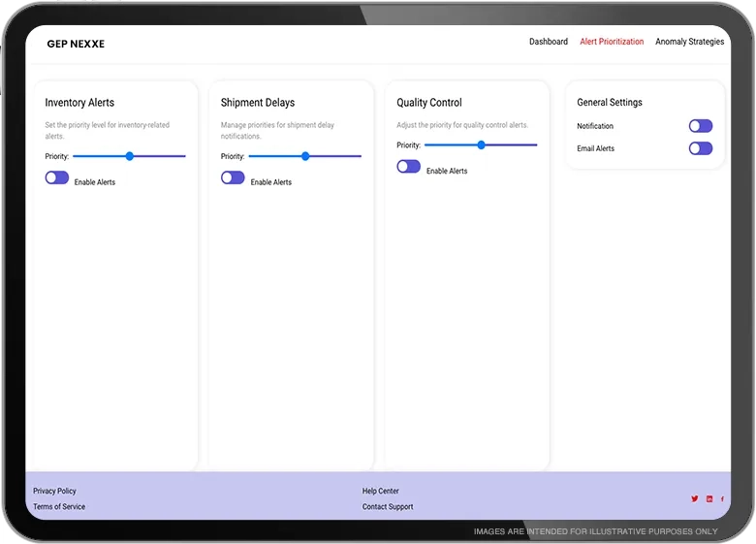This screenshot has width=756, height=544.
Task: Click the Quality Control priority slider handle
Action: click(481, 144)
